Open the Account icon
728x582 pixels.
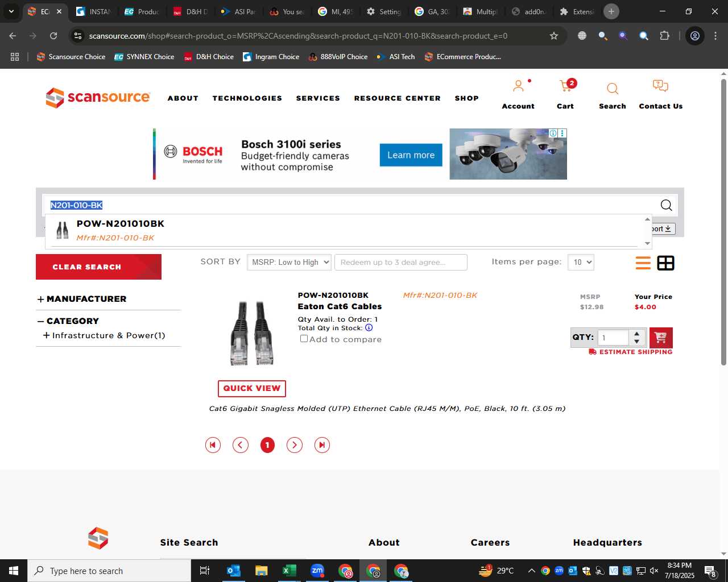tap(518, 87)
